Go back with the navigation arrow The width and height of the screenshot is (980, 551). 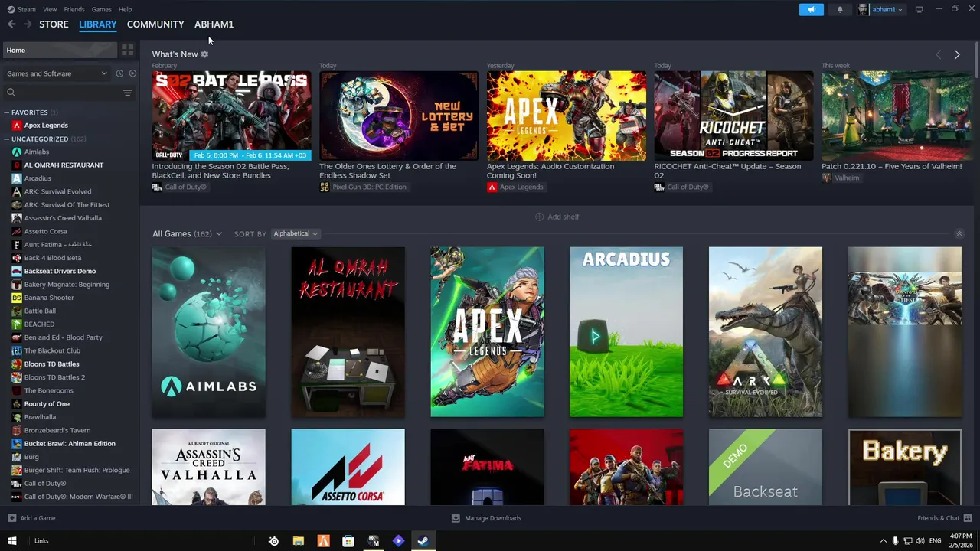[11, 24]
